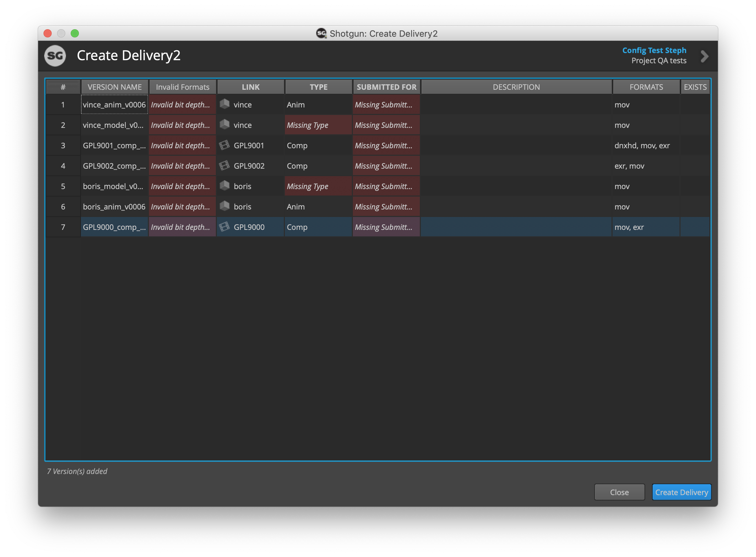Click the 'dnxhd, mov, exr' formats cell

[646, 145]
